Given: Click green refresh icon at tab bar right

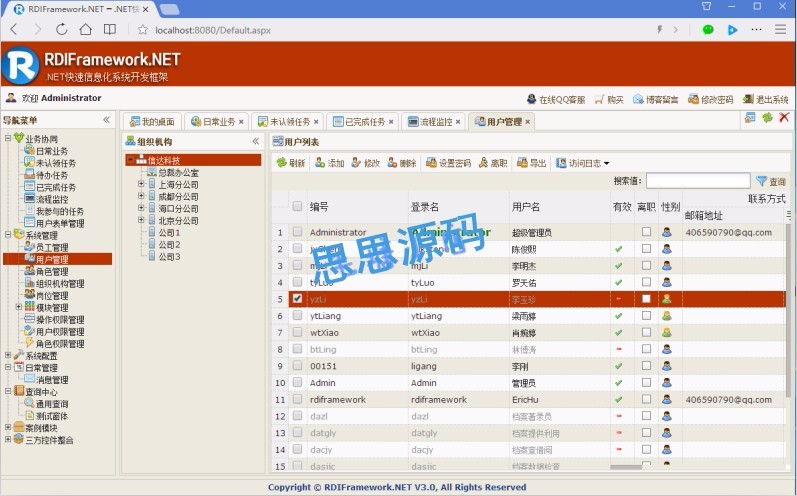Looking at the screenshot, I should pos(767,118).
